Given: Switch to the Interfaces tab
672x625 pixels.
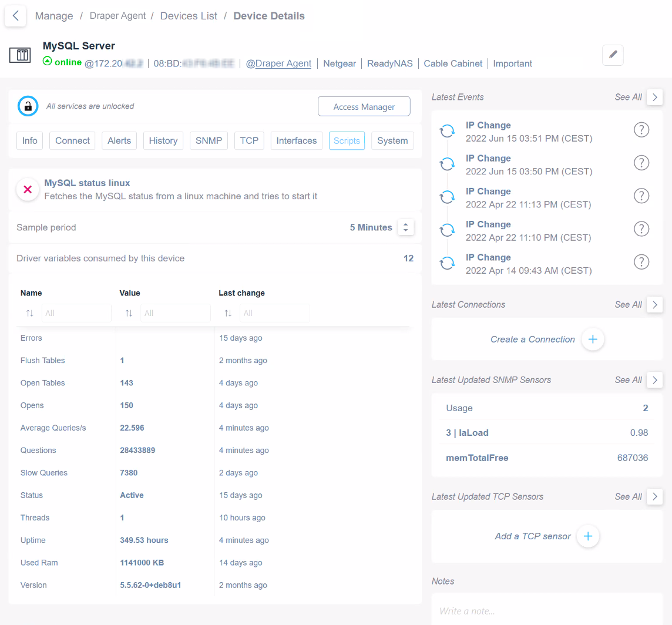Looking at the screenshot, I should coord(297,140).
